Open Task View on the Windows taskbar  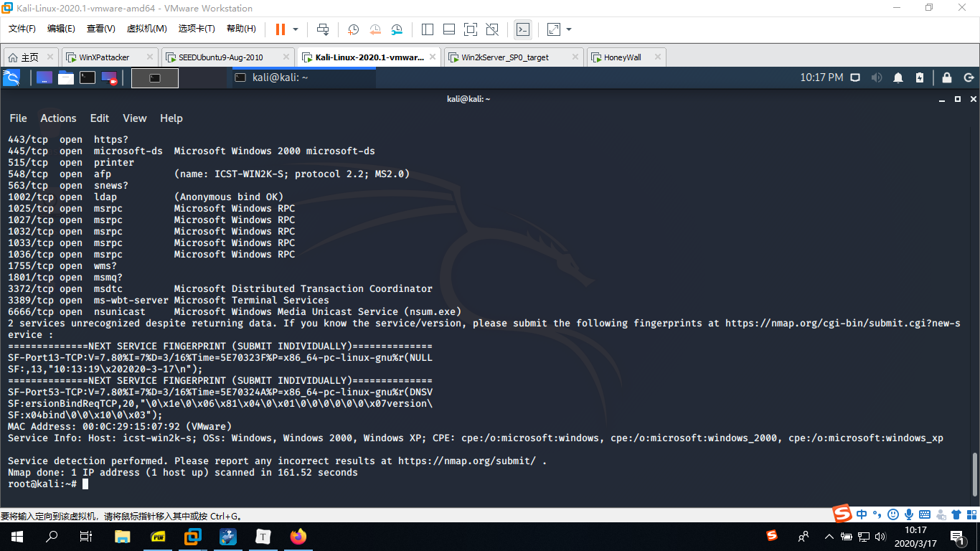(x=86, y=536)
